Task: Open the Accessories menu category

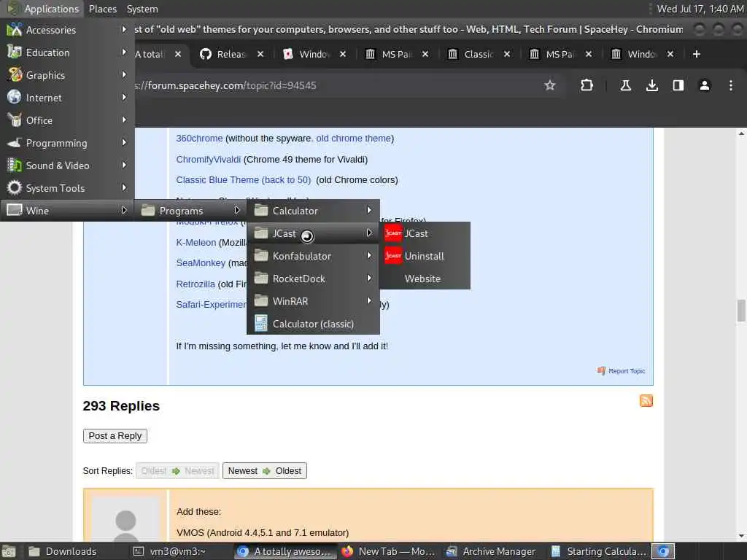Action: tap(67, 30)
